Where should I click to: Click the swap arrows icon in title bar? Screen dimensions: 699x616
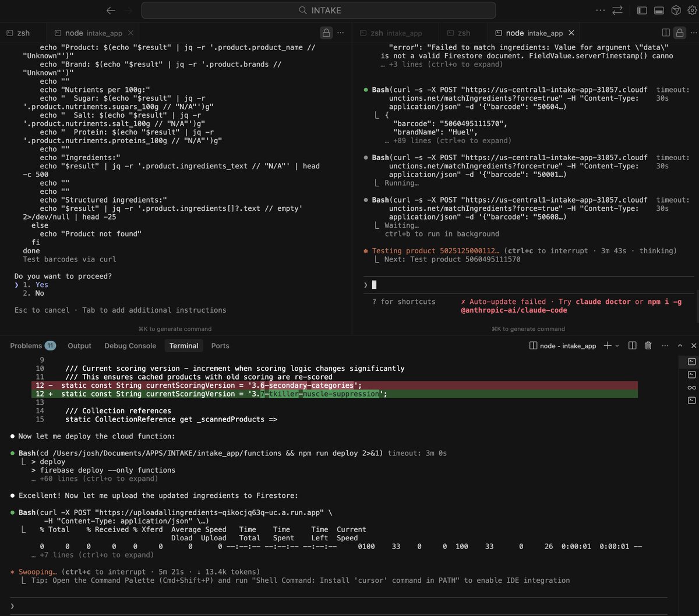click(x=617, y=10)
